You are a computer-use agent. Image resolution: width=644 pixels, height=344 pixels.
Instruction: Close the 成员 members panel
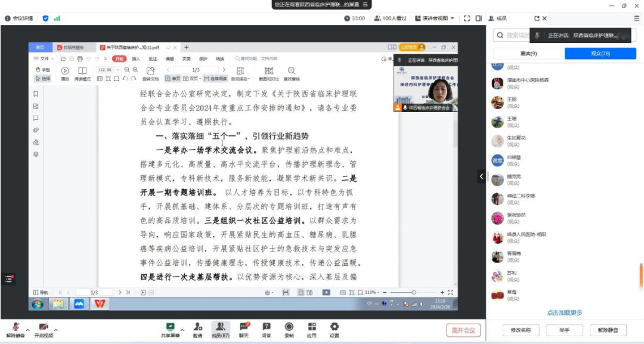(x=544, y=18)
